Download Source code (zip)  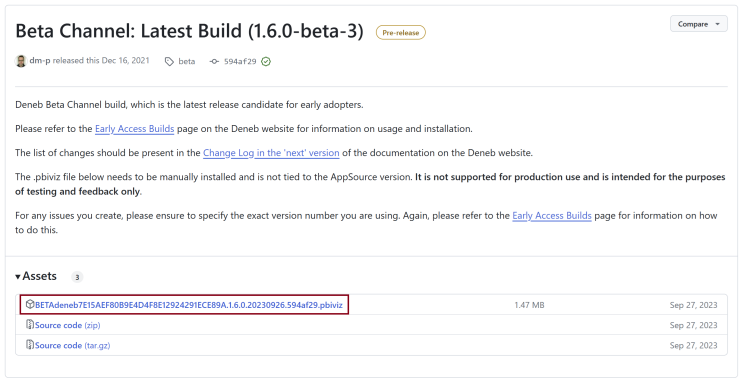[x=67, y=325]
